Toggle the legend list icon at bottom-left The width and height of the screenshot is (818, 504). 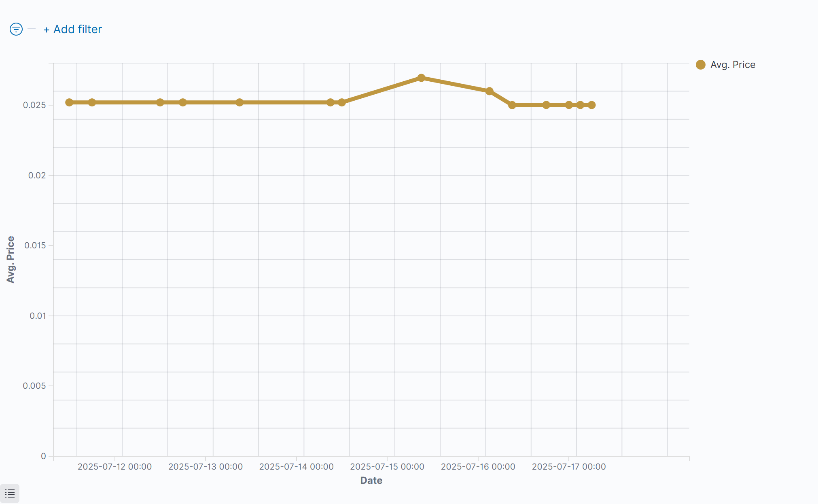coord(10,493)
